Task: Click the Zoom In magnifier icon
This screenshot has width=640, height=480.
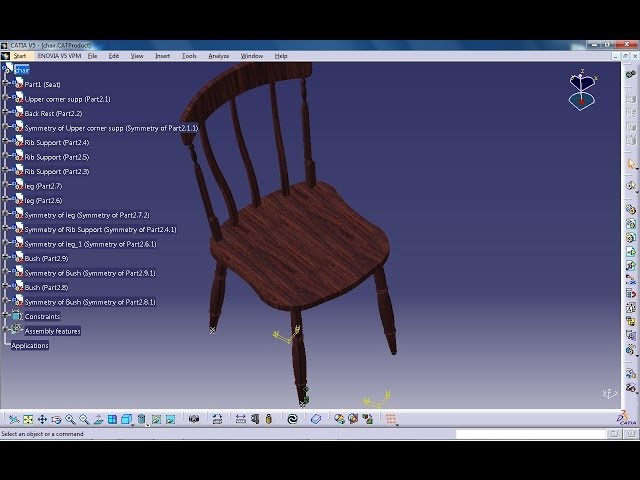Action: [70, 419]
